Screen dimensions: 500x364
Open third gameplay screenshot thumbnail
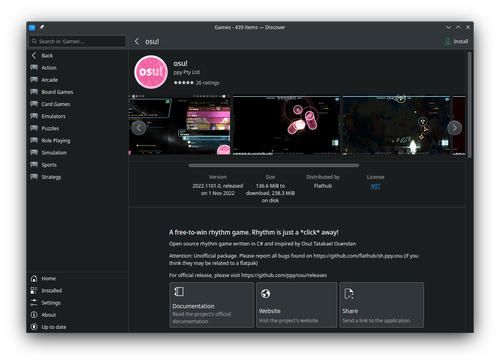pos(396,125)
